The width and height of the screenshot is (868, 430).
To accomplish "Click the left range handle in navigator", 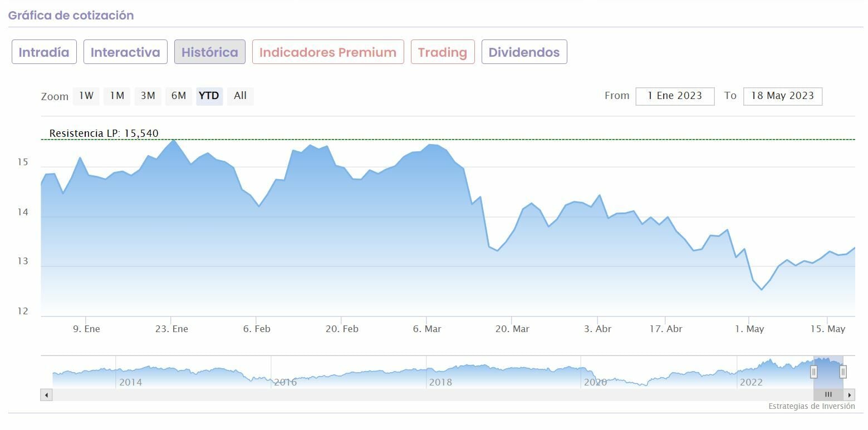I will (x=813, y=372).
